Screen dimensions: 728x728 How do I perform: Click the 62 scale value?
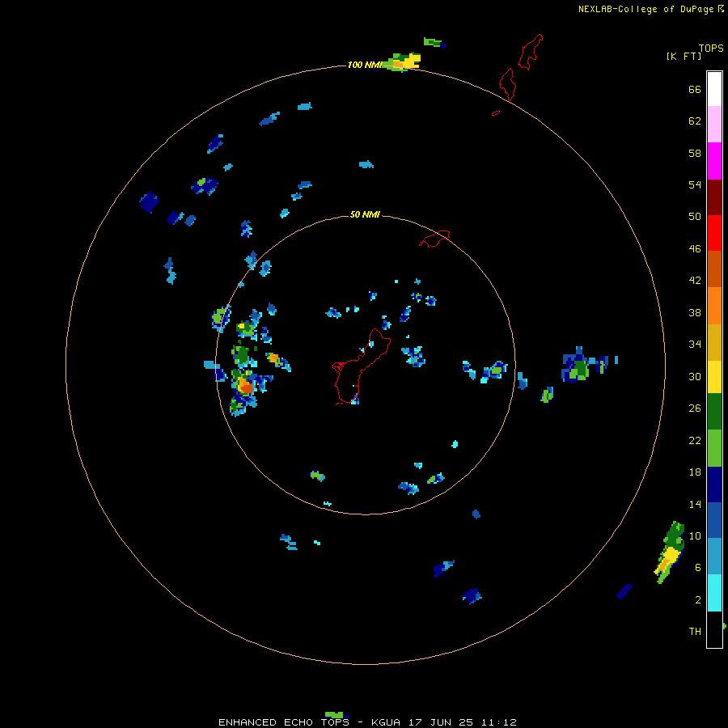[695, 121]
